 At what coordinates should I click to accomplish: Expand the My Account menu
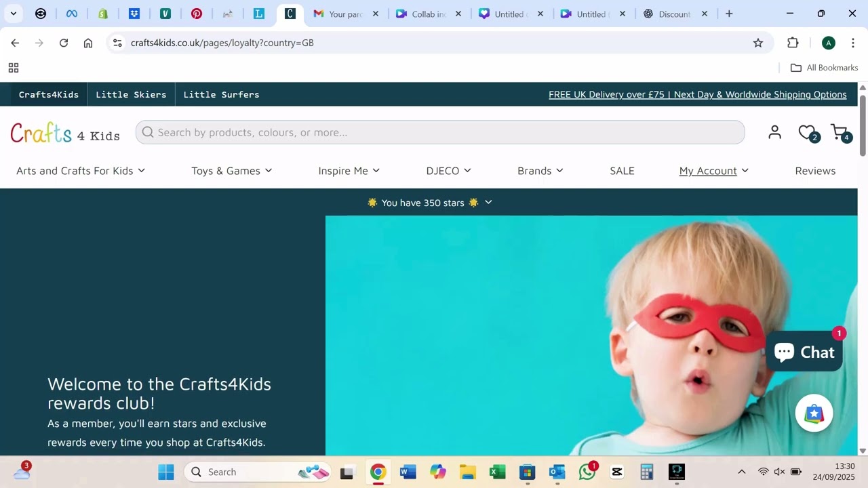[714, 171]
